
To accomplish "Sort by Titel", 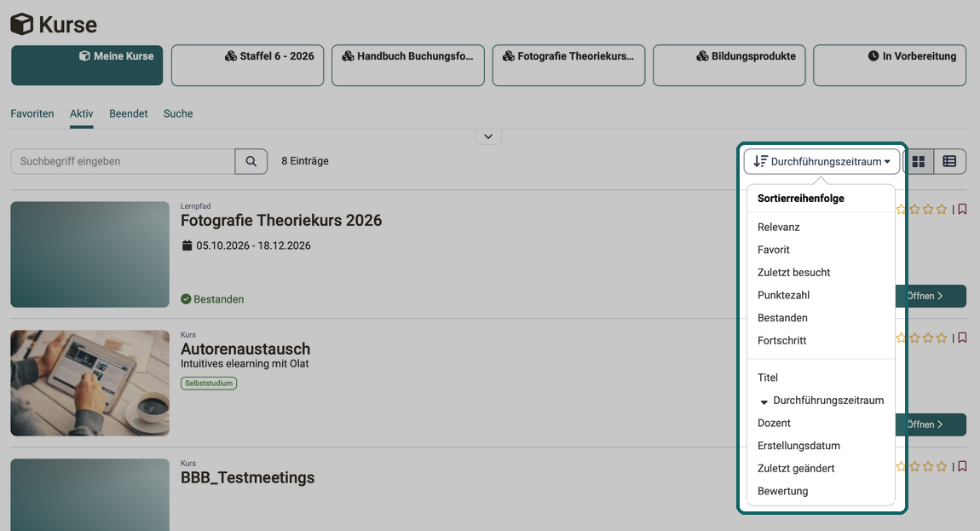I will tap(768, 378).
